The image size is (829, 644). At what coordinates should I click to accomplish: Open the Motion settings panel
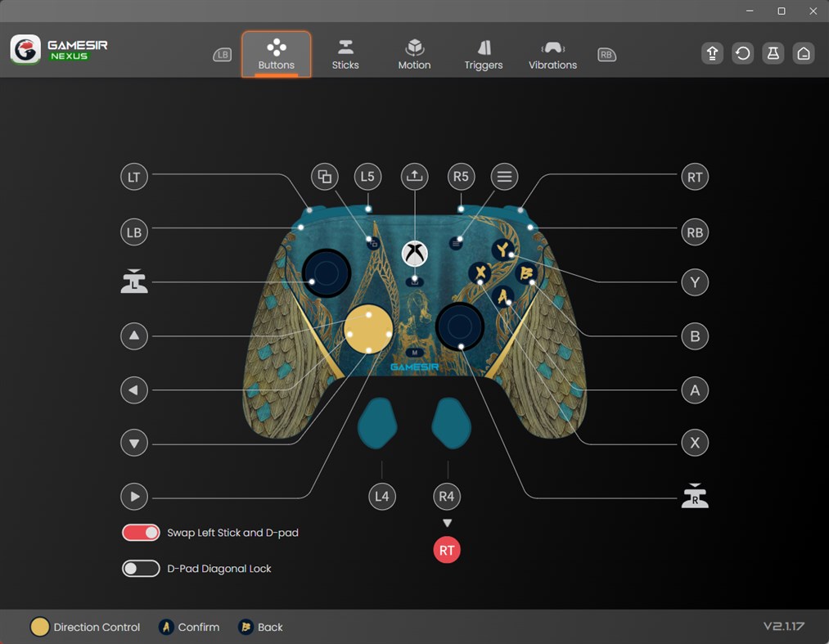point(414,52)
